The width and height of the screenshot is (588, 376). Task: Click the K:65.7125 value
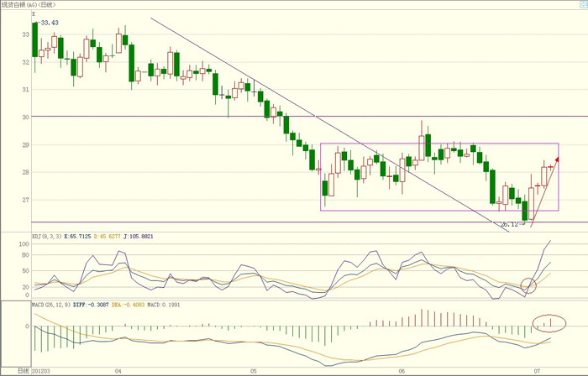click(x=77, y=237)
